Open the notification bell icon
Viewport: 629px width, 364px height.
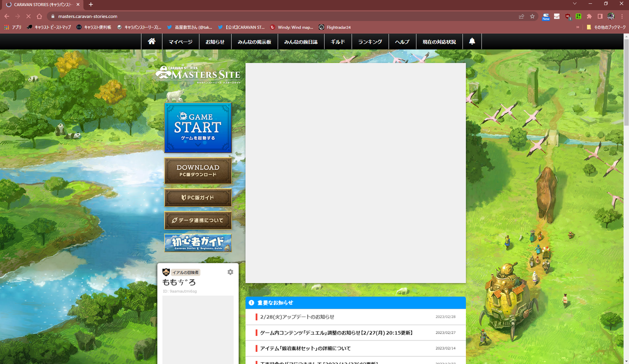click(472, 41)
